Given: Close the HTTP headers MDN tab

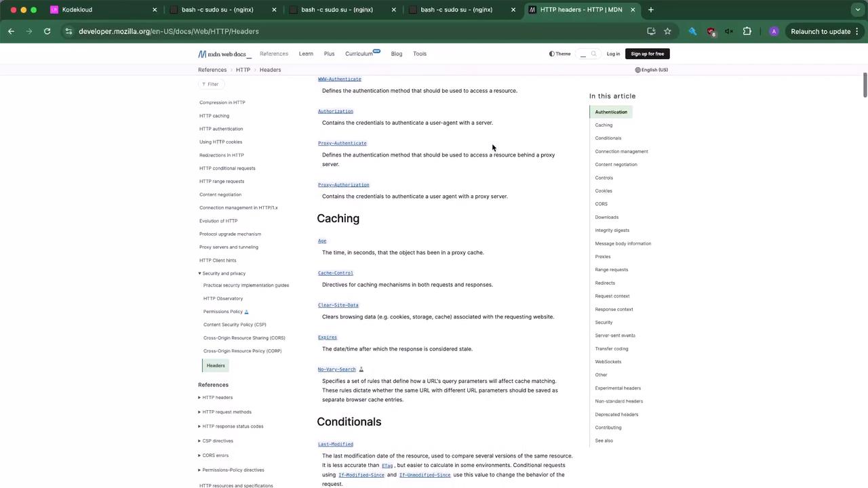Looking at the screenshot, I should (x=633, y=9).
